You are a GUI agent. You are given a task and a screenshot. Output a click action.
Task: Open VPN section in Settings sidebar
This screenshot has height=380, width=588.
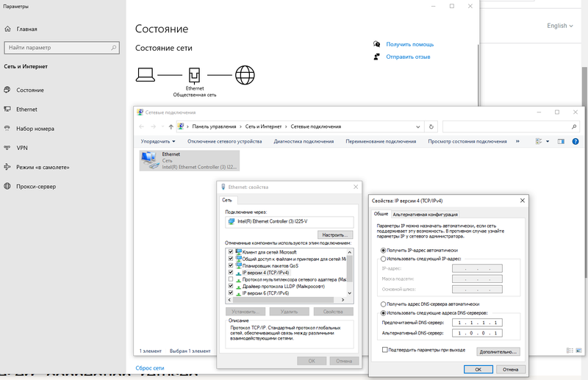point(21,148)
